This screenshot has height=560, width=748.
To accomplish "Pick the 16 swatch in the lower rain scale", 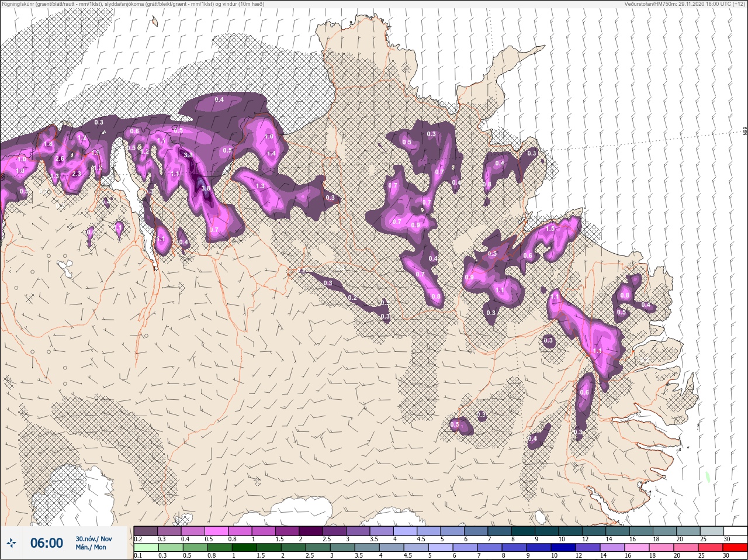I will 637,547.
